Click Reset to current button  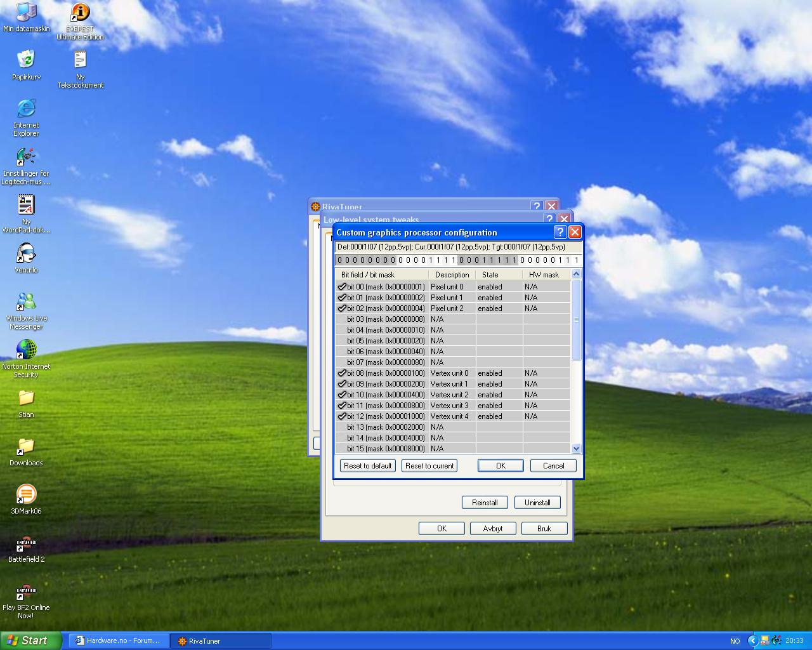[x=429, y=465]
